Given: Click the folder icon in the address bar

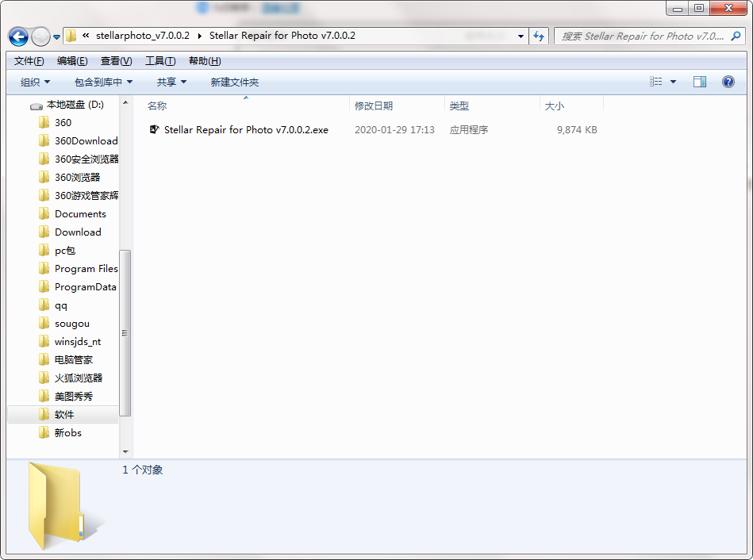Looking at the screenshot, I should coord(71,36).
